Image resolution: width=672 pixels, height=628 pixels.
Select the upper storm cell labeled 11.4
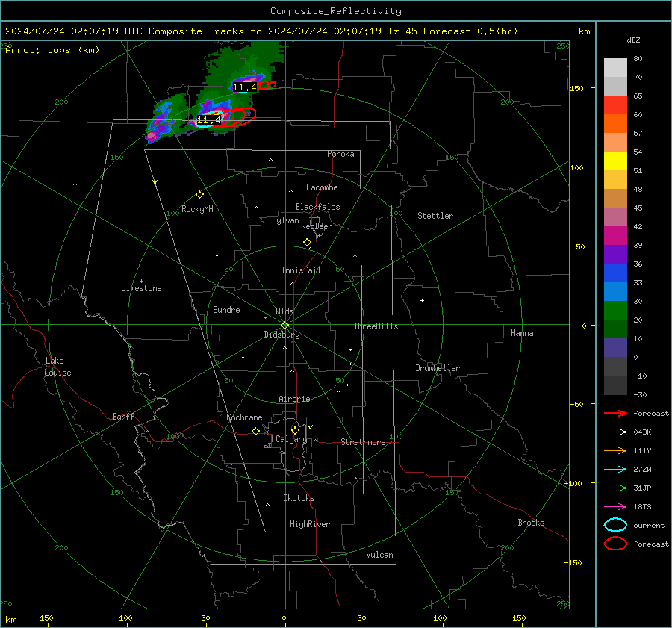pyautogui.click(x=245, y=87)
